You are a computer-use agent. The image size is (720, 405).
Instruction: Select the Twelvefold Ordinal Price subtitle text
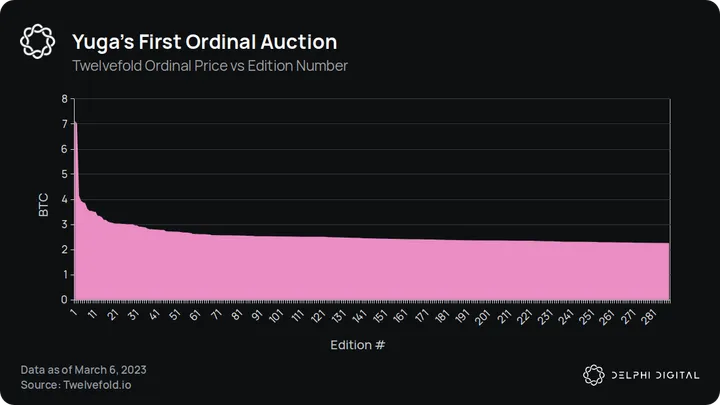coord(210,66)
